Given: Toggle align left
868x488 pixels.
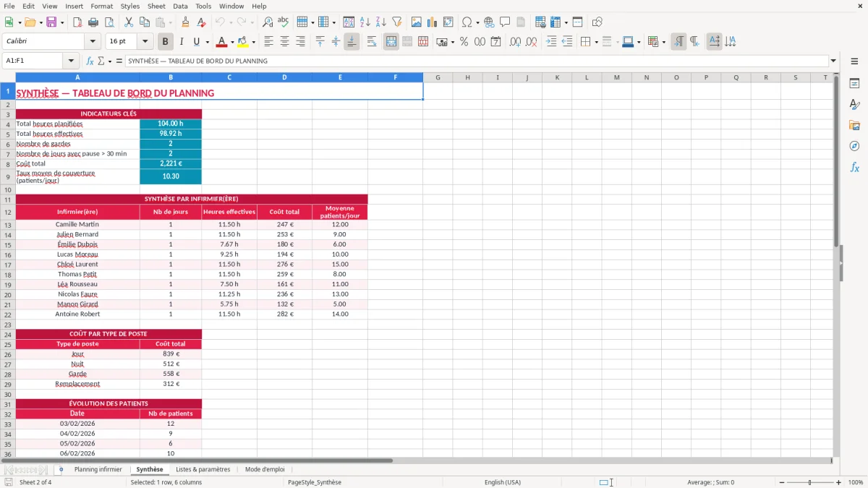Looking at the screenshot, I should coord(269,42).
